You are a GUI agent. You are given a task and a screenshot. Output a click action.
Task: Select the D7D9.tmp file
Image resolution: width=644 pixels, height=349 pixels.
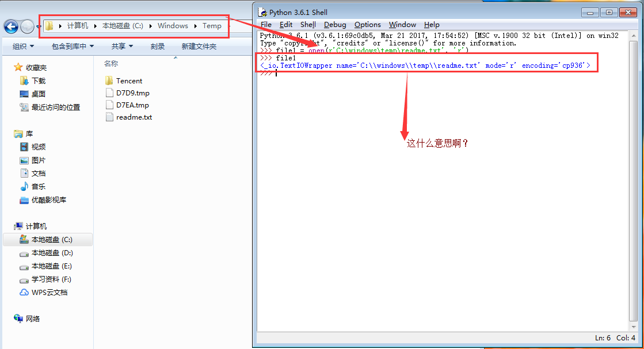click(132, 93)
